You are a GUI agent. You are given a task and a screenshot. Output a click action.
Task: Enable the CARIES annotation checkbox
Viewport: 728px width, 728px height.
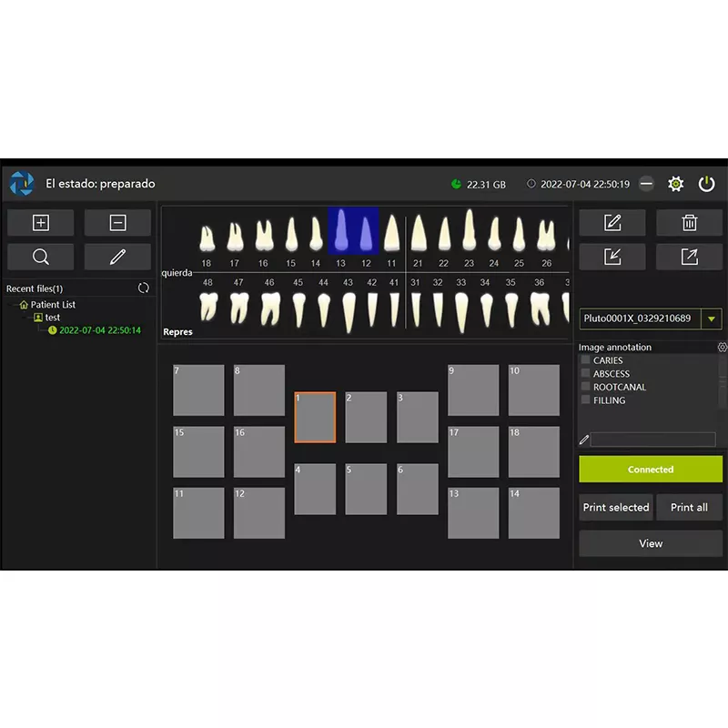(x=585, y=360)
